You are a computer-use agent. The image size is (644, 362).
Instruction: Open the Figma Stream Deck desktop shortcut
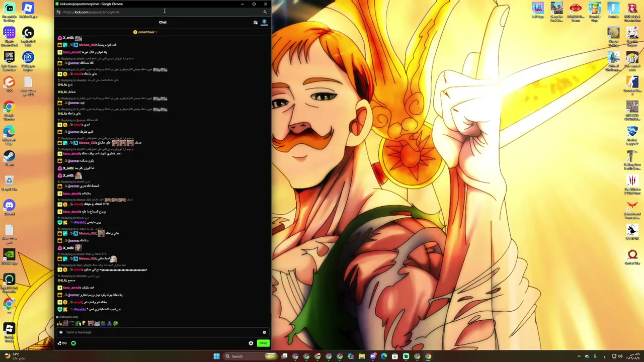9,36
